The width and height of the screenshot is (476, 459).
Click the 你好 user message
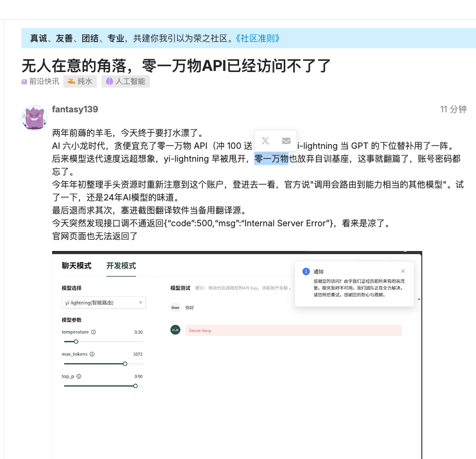(190, 308)
